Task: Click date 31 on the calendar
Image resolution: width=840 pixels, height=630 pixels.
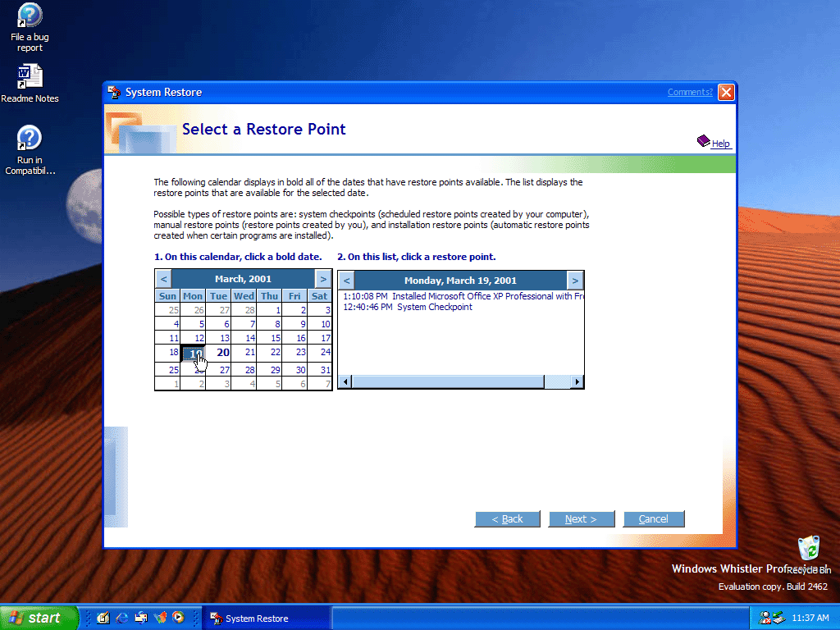Action: [x=320, y=370]
